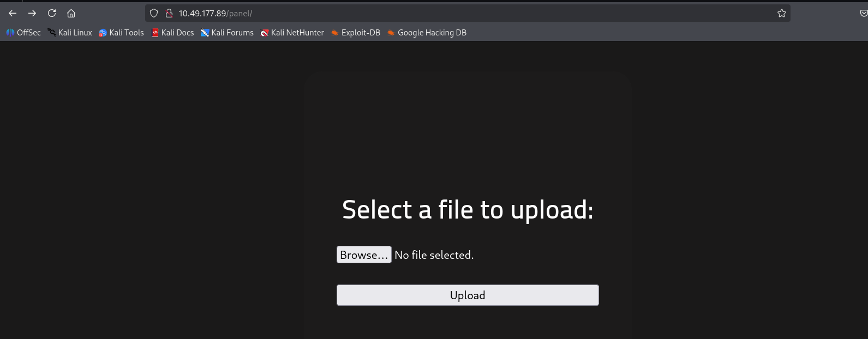Screen dimensions: 868x339
Task: Go to the browser Home page
Action: tap(71, 13)
